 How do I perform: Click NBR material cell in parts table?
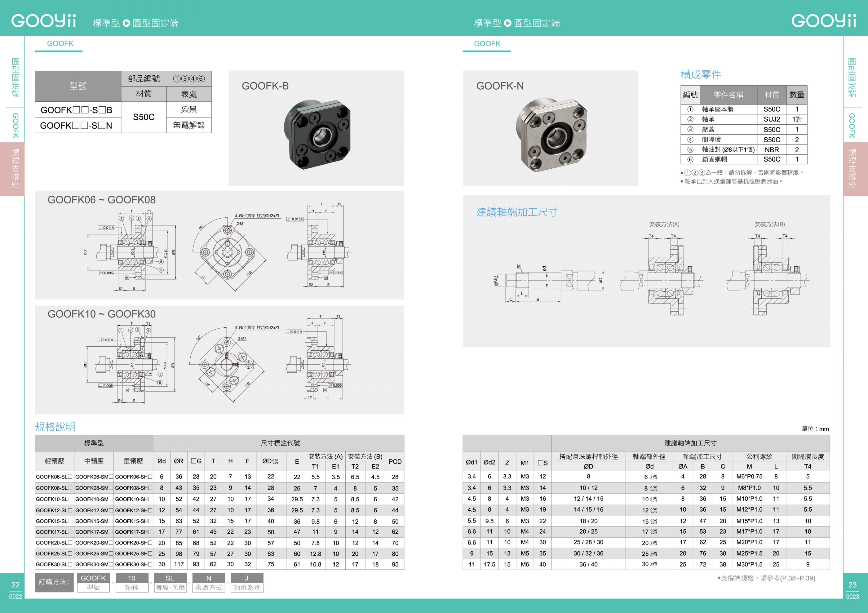tap(772, 150)
